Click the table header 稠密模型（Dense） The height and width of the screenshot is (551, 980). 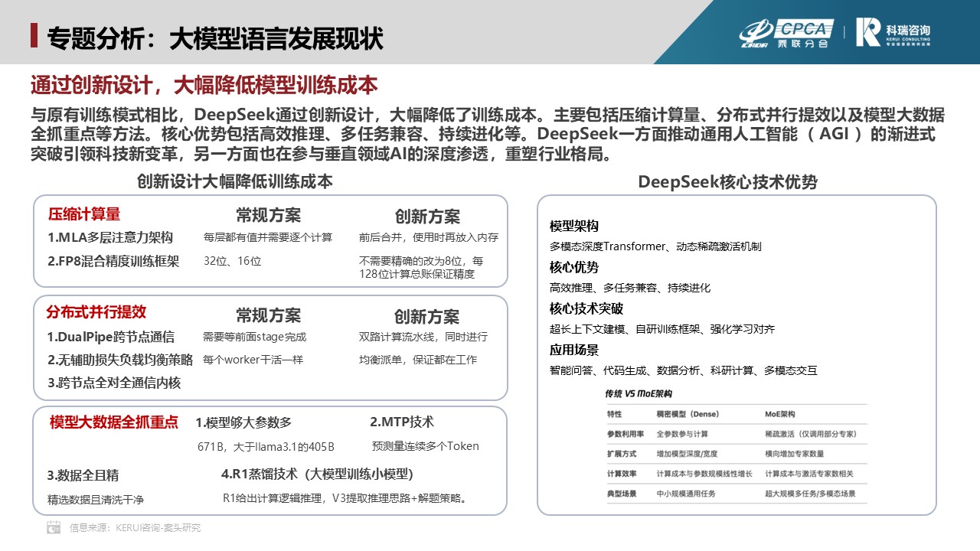click(688, 414)
